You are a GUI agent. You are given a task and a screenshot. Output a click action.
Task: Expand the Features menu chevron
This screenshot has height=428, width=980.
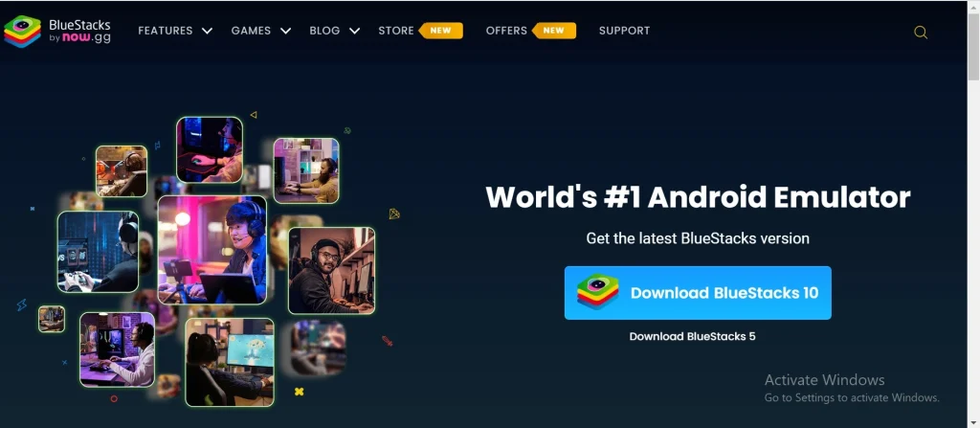(x=207, y=31)
